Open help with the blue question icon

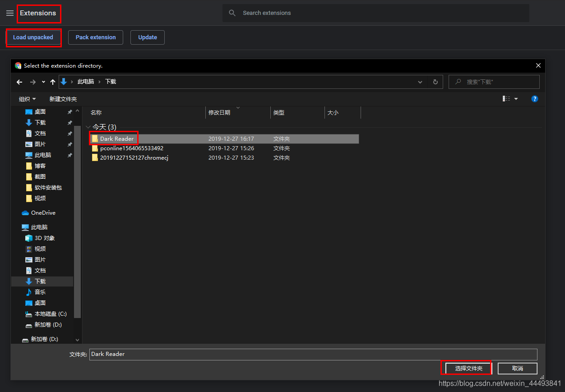click(535, 99)
